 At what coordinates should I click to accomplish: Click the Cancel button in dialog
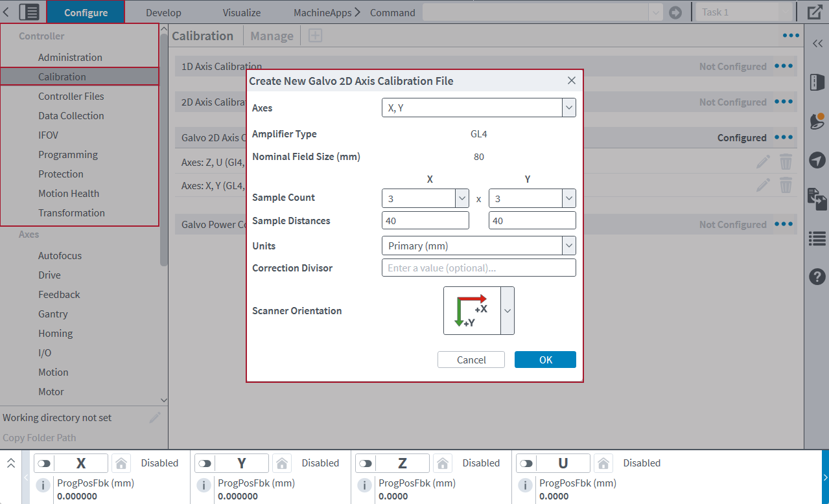pyautogui.click(x=471, y=360)
